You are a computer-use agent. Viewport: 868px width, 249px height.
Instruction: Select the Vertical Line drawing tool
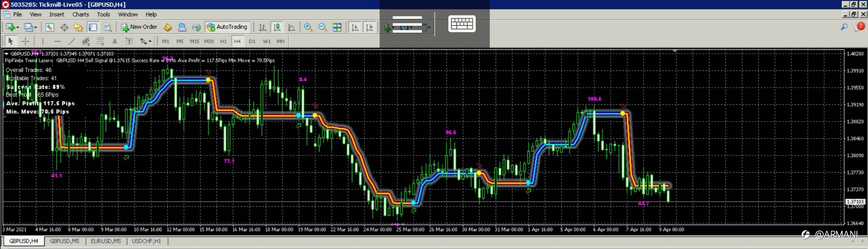(x=43, y=41)
